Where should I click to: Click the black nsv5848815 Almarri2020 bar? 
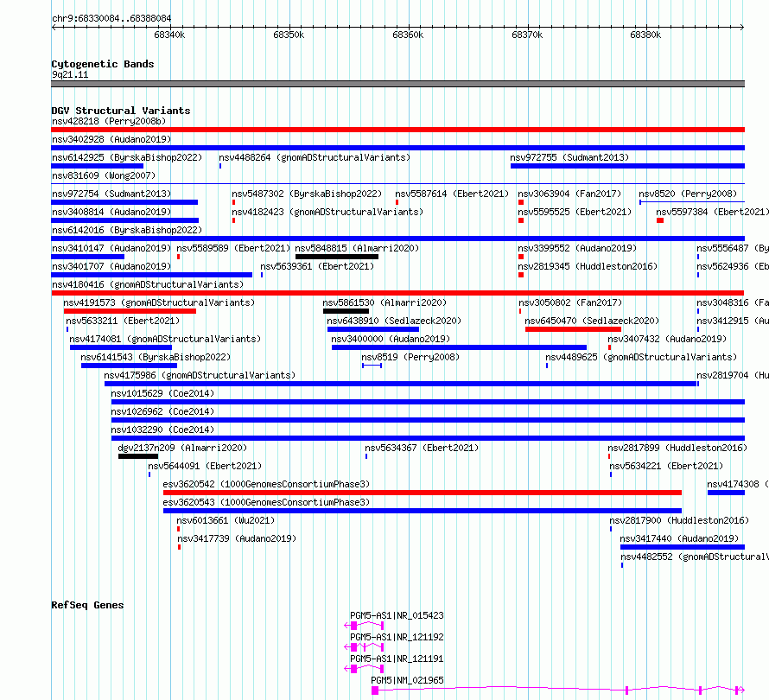336,257
